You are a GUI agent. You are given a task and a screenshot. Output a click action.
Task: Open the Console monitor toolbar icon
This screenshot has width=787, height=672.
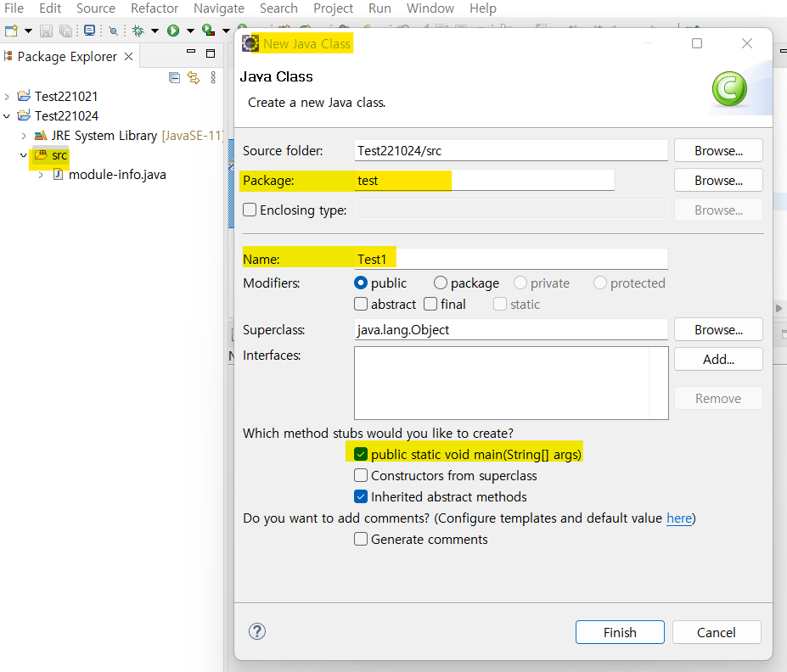click(90, 31)
